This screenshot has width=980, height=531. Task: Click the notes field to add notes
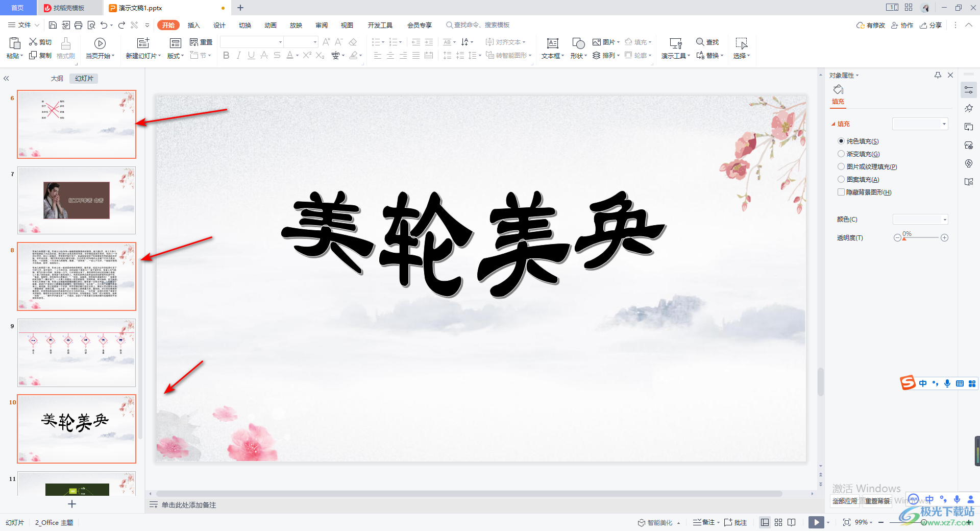tap(189, 505)
